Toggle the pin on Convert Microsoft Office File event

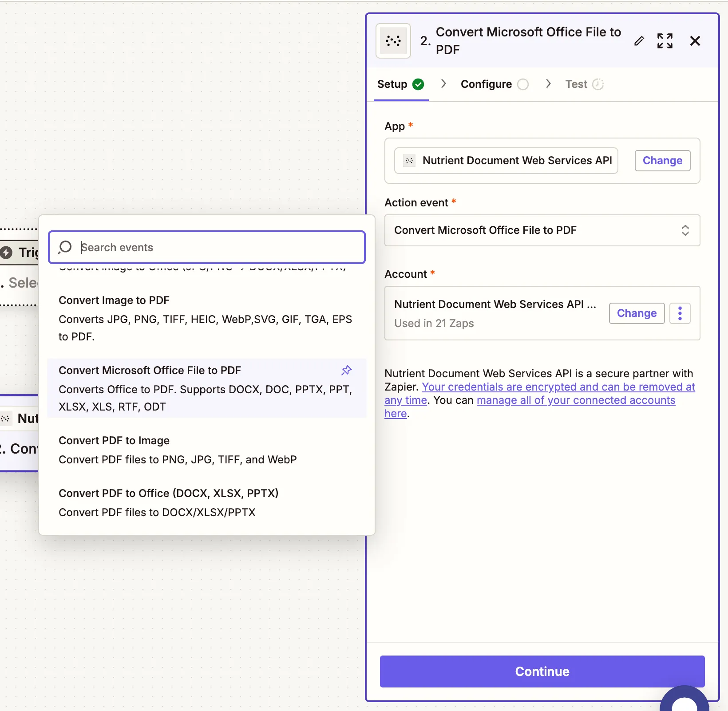click(347, 371)
